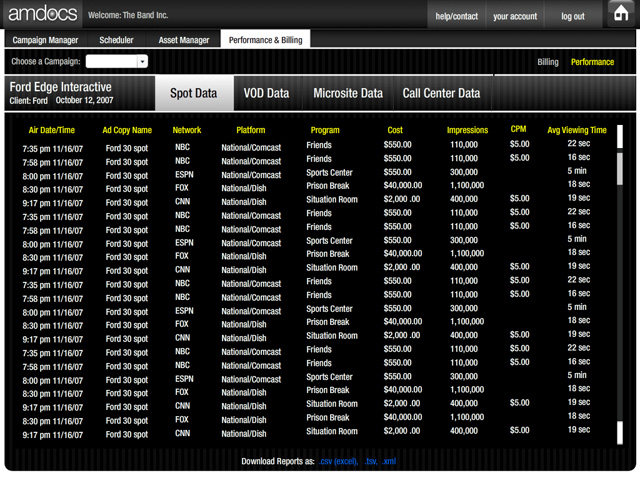
Task: Select Performance & Billing tab
Action: (x=265, y=40)
